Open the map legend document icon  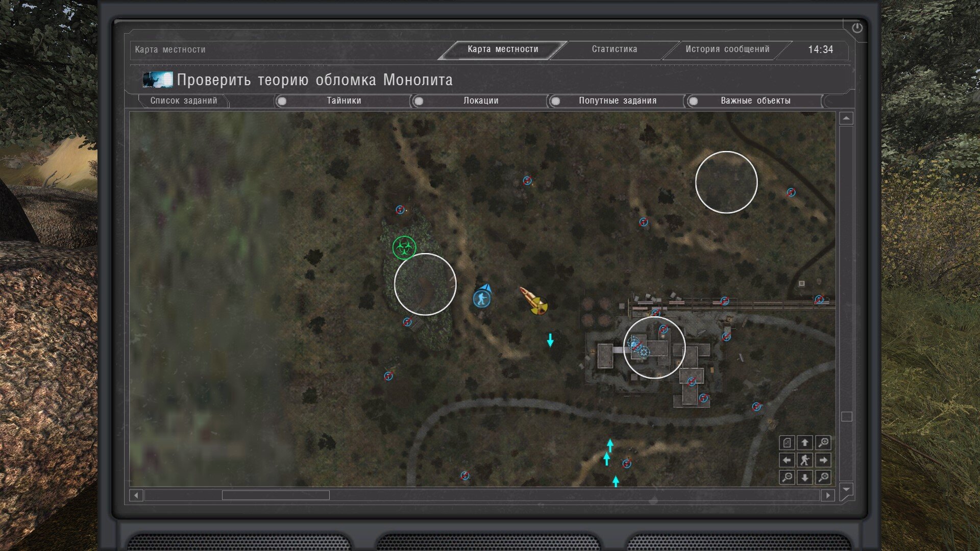[x=787, y=443]
